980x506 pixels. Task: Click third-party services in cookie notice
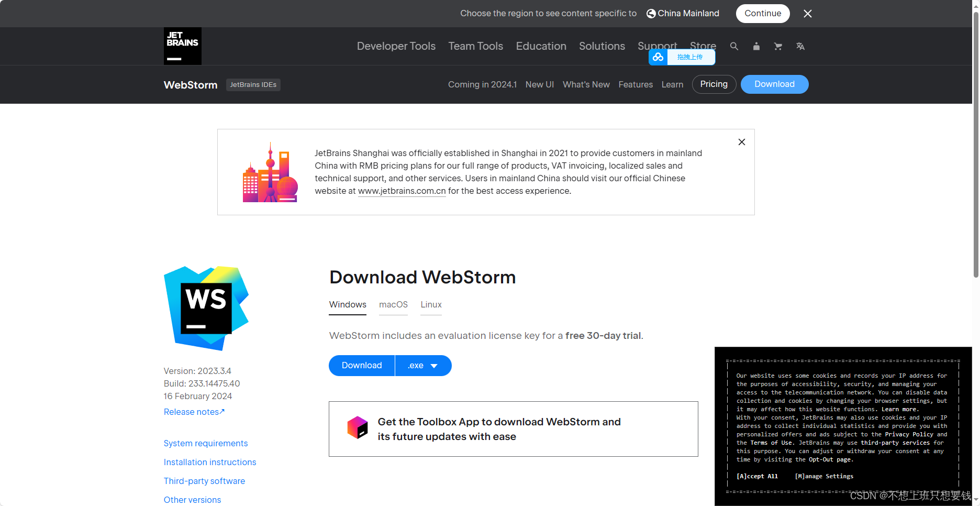point(896,443)
